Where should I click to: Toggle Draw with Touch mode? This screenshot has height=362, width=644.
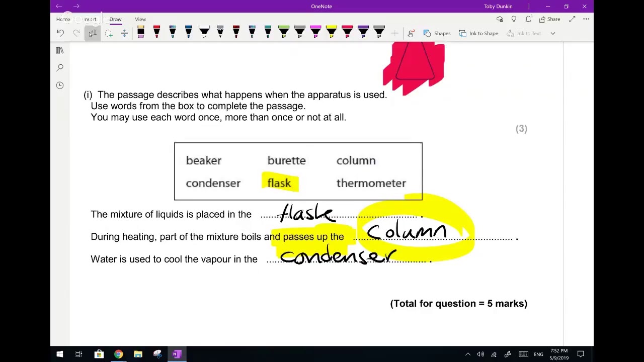(x=411, y=33)
